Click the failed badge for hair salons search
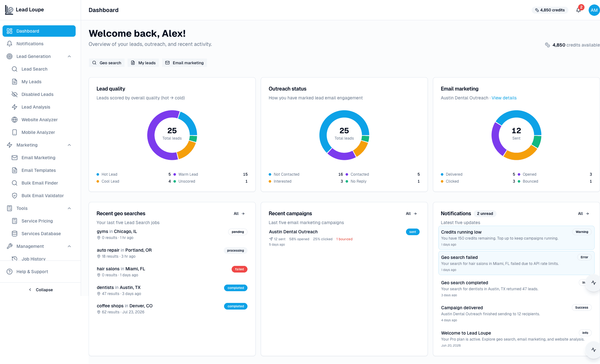 240,269
